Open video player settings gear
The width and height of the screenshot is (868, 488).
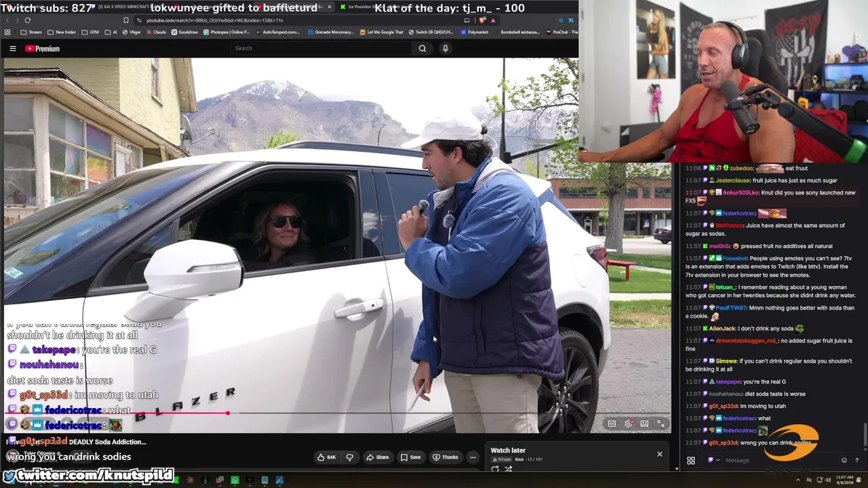pos(629,424)
